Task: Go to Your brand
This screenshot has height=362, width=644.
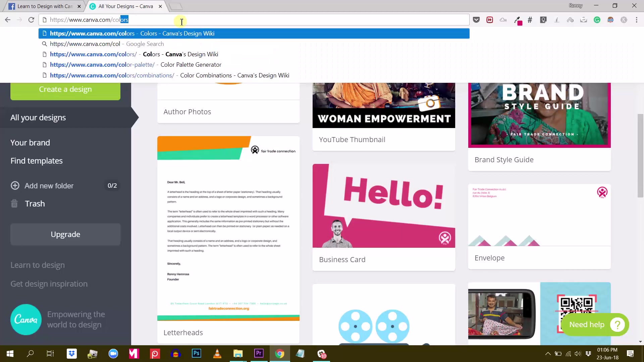Action: click(x=30, y=142)
